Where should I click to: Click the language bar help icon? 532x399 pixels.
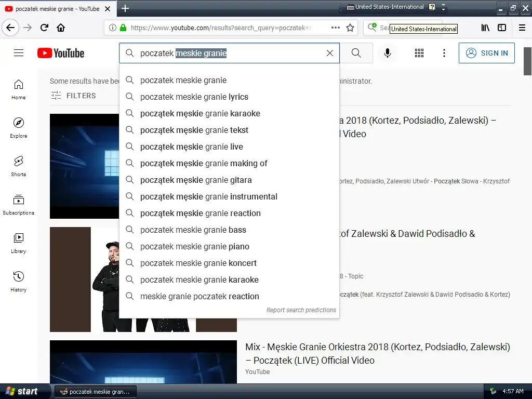432,7
